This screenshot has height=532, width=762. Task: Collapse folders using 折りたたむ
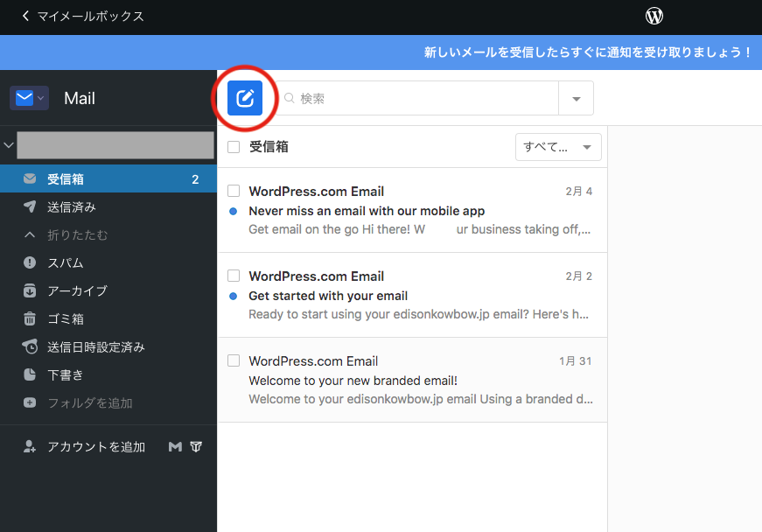pos(77,234)
